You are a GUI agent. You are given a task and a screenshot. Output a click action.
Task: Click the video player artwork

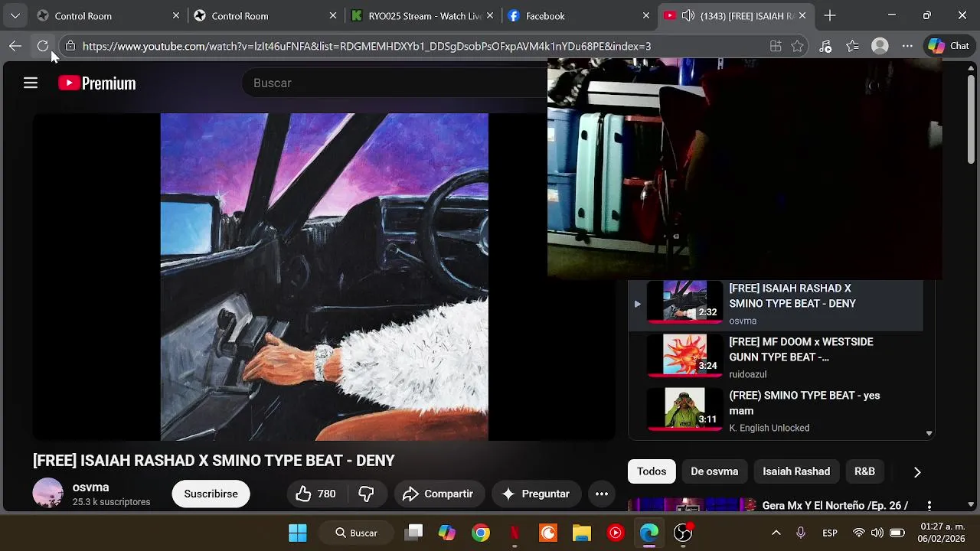[324, 277]
